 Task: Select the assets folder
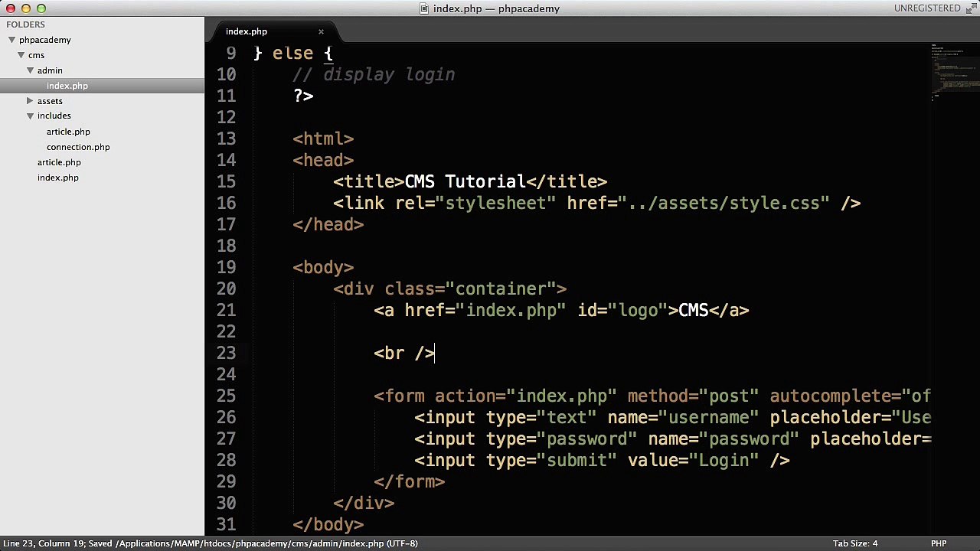coord(50,101)
